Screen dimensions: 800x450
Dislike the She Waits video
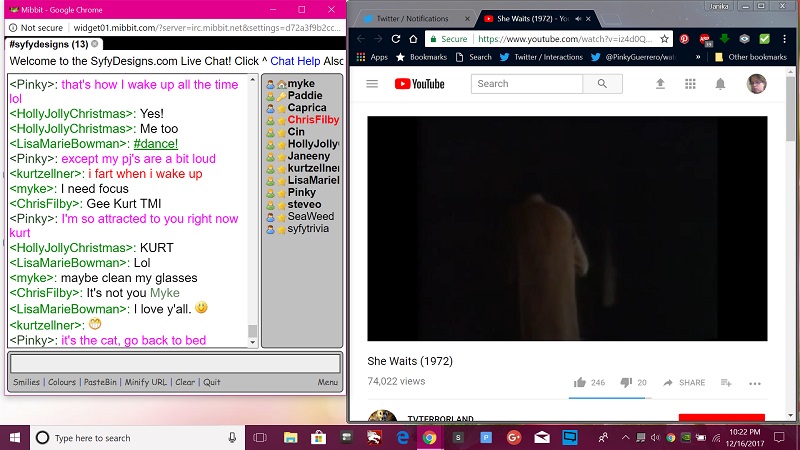point(626,383)
